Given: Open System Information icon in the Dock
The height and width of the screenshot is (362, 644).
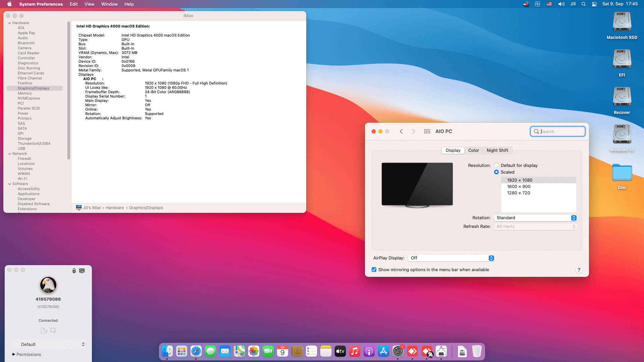Looking at the screenshot, I should point(441,351).
